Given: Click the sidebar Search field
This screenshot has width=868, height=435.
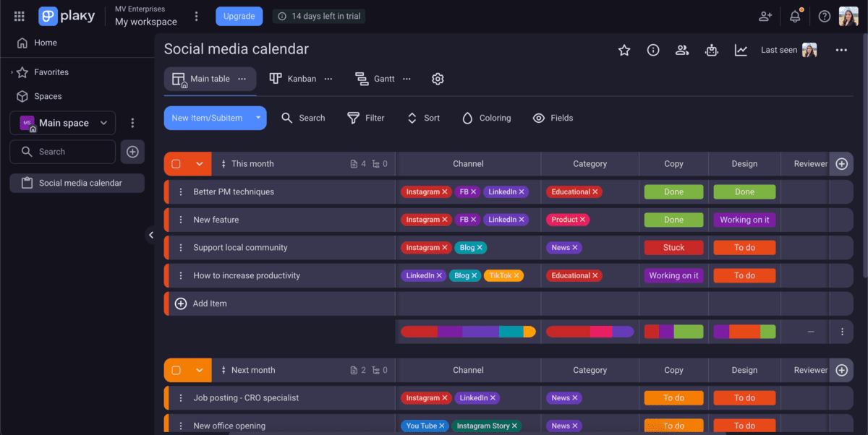Looking at the screenshot, I should [x=63, y=152].
